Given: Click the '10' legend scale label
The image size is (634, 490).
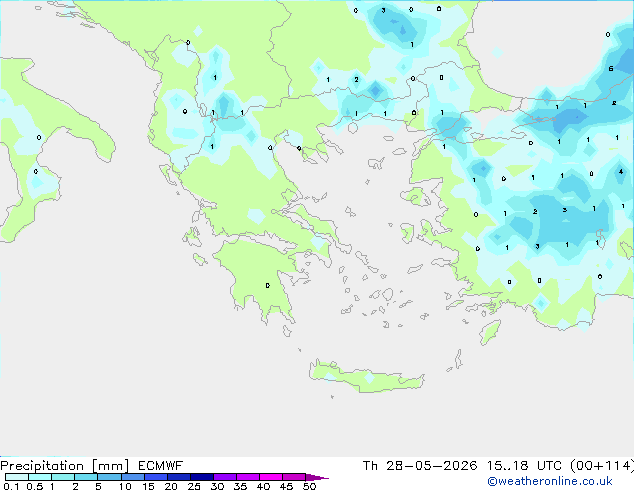Looking at the screenshot, I should [125, 486].
